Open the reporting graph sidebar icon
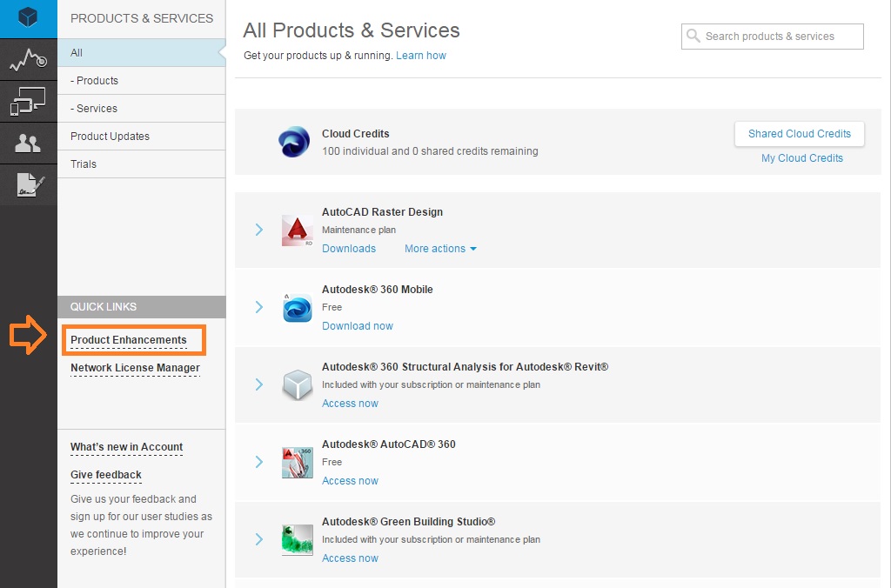This screenshot has width=891, height=588. 28,60
